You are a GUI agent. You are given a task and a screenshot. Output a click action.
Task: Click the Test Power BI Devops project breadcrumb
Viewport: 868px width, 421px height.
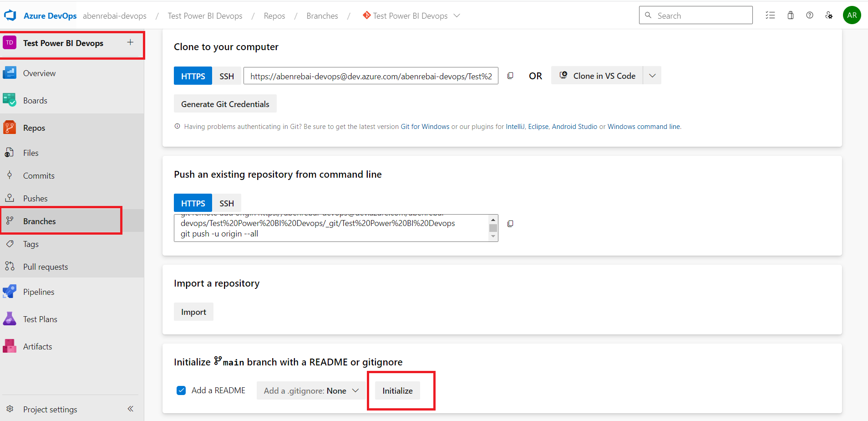coord(205,16)
